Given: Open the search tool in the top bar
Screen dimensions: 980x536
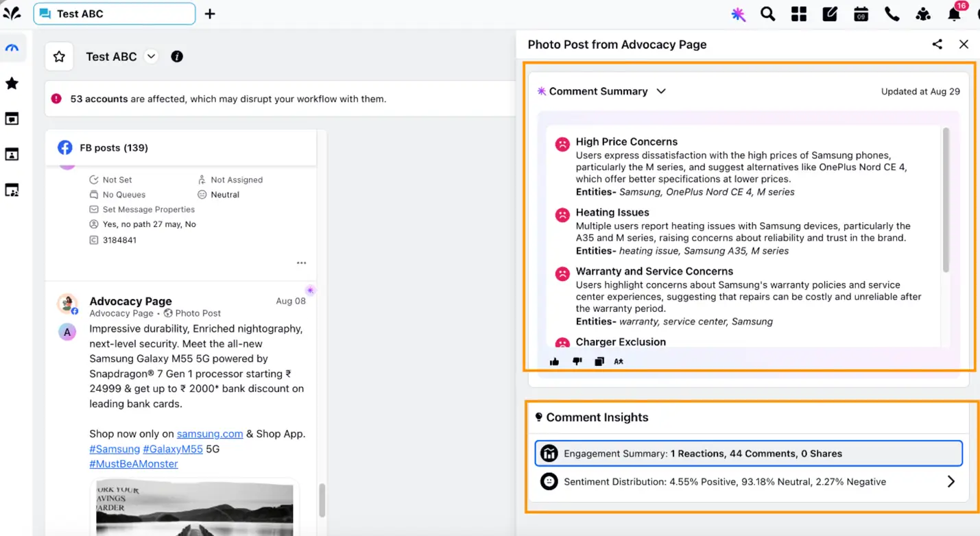Looking at the screenshot, I should (x=767, y=13).
